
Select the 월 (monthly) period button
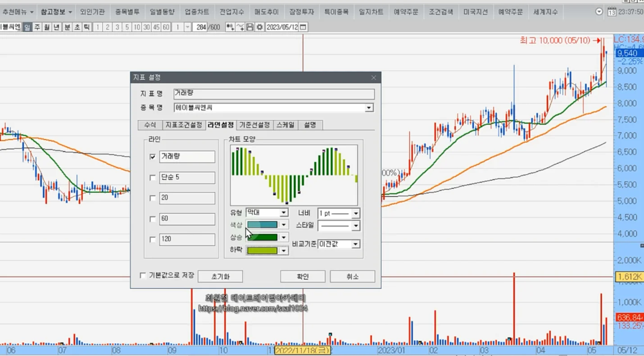coord(47,27)
